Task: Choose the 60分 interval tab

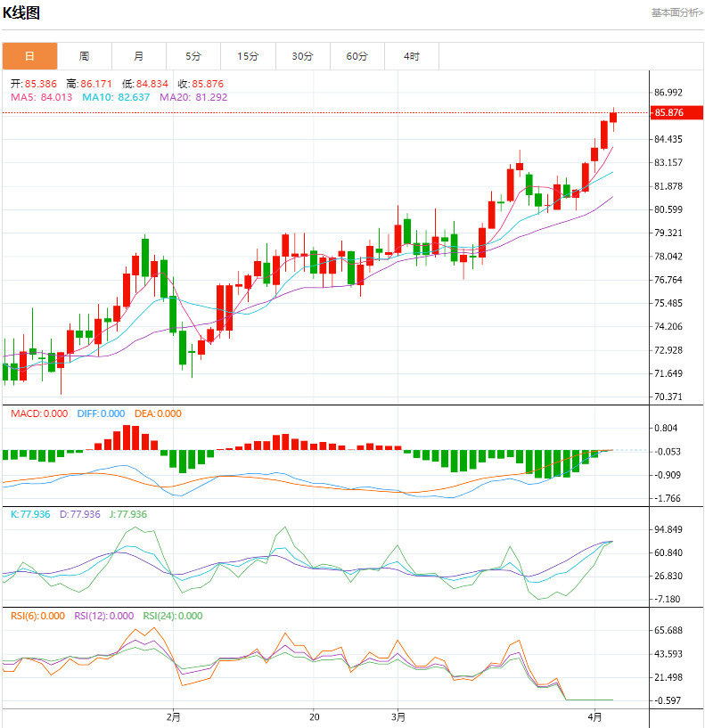Action: (357, 56)
